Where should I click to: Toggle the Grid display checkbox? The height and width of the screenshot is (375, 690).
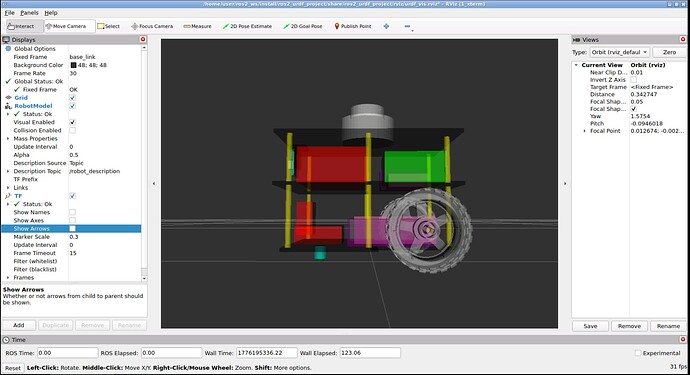73,98
